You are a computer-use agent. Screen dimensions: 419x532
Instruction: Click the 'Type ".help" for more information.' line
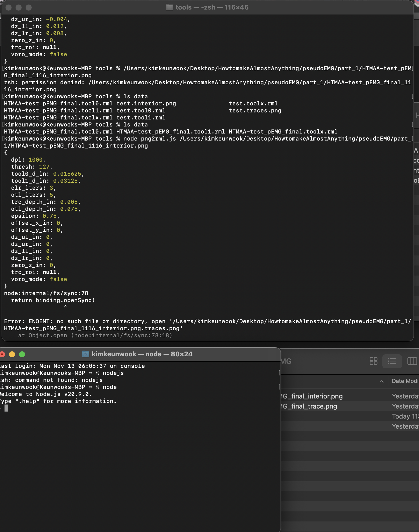pyautogui.click(x=58, y=401)
